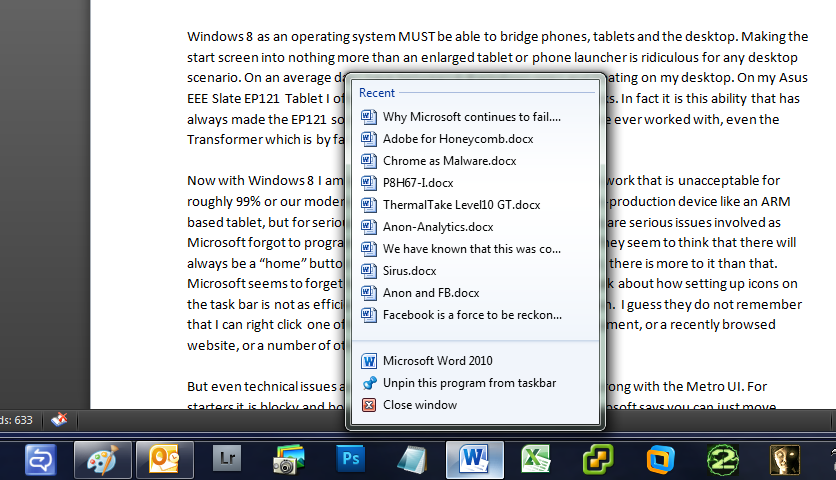
Task: Launch Photoshop from the taskbar
Action: click(350, 459)
